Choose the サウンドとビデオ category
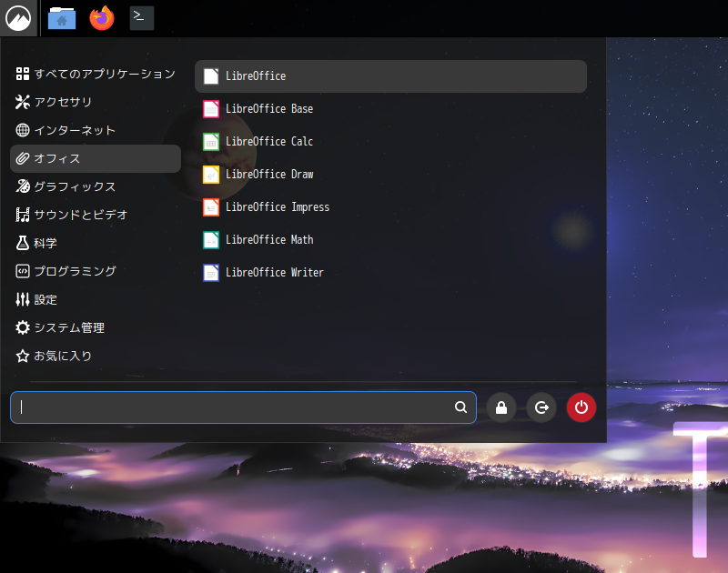The height and width of the screenshot is (573, 728). 96,215
